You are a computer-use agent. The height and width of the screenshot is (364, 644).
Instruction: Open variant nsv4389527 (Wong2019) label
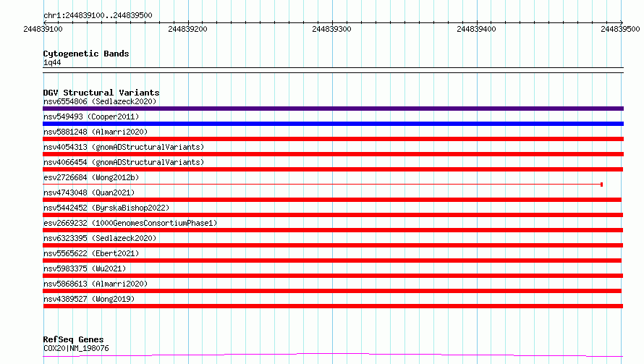point(89,299)
